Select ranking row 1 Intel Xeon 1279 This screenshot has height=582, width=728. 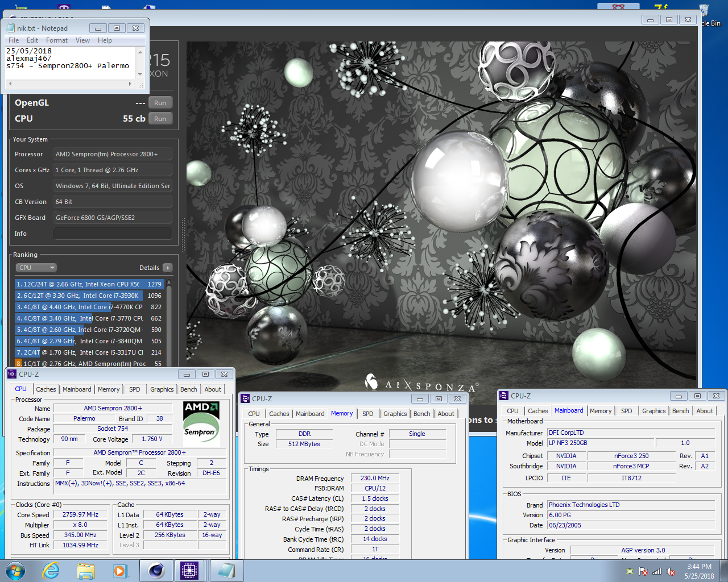[x=89, y=284]
